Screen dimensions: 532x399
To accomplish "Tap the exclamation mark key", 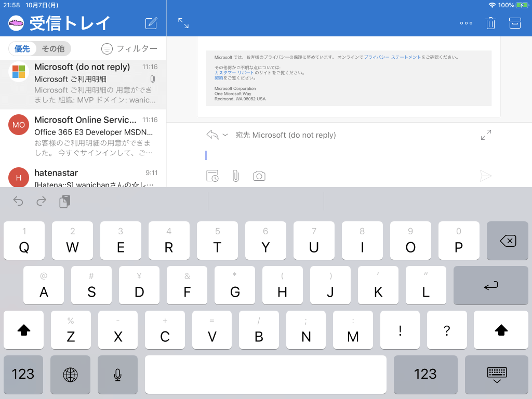I will click(x=400, y=330).
